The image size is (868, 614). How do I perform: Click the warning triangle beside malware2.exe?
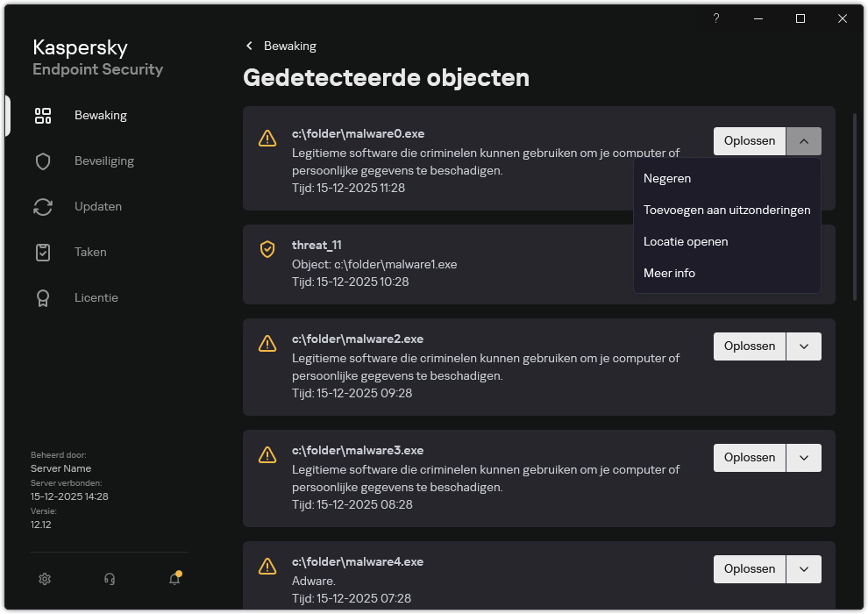pyautogui.click(x=267, y=344)
